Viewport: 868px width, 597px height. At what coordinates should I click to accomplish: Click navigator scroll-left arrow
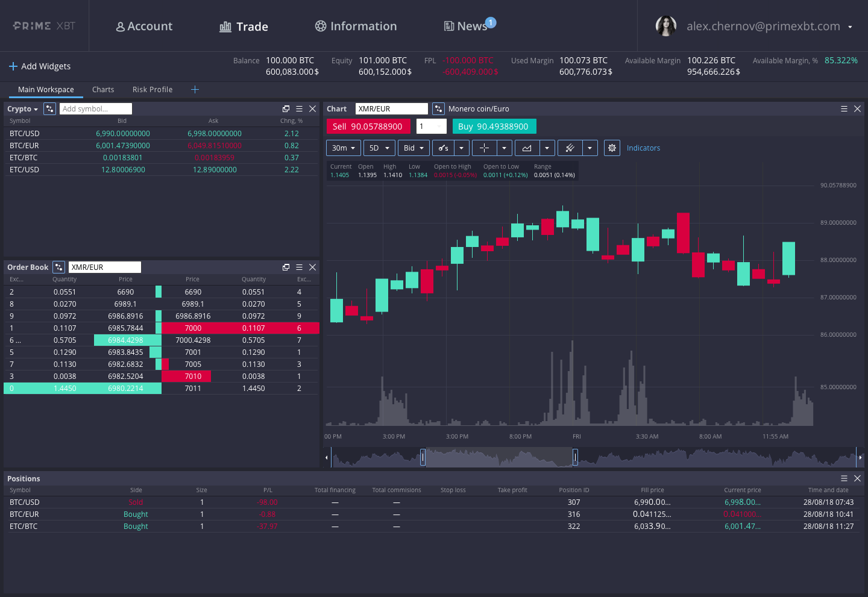coord(327,457)
